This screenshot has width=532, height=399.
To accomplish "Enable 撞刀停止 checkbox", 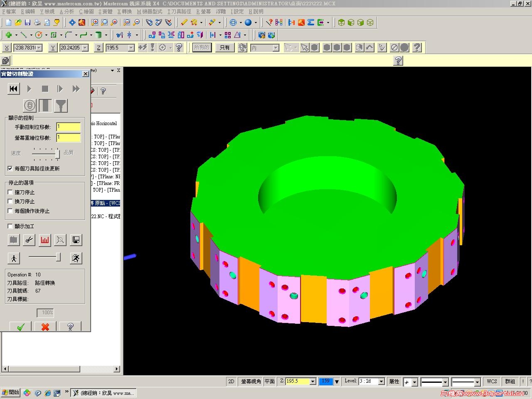I will click(x=10, y=192).
